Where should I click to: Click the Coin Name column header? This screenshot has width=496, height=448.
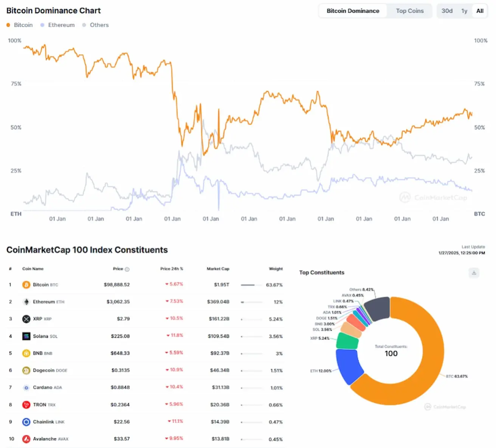tap(33, 269)
